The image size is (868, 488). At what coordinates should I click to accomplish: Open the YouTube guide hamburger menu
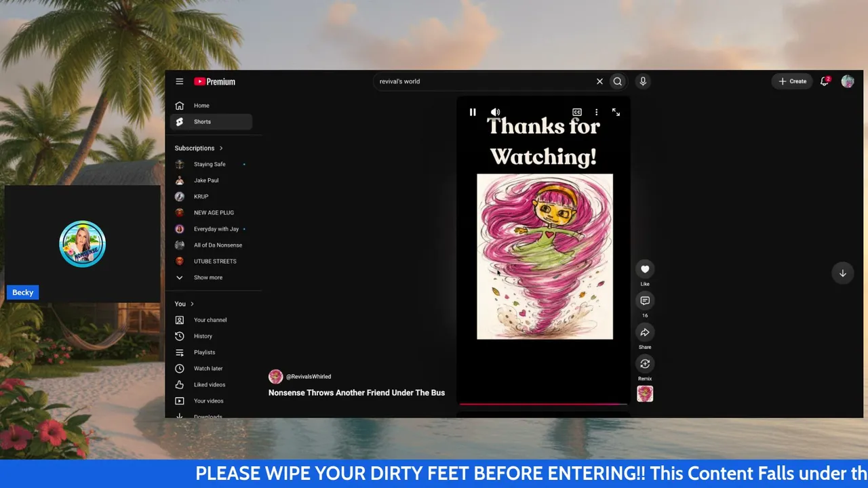180,81
